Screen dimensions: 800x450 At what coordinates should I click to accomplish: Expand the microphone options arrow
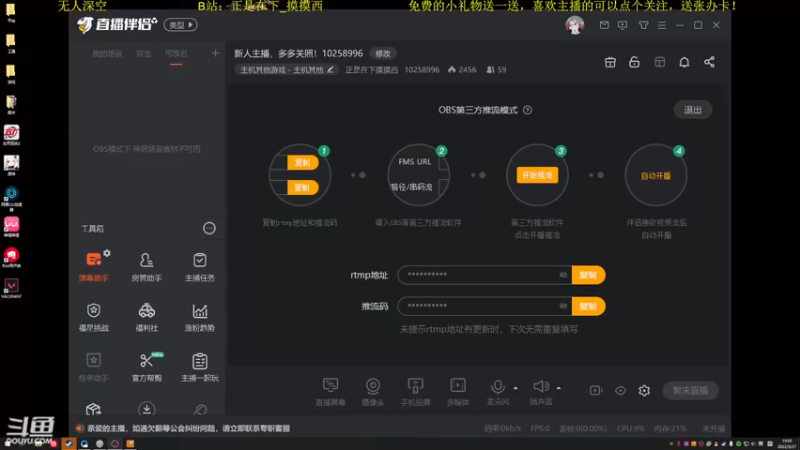pos(515,388)
